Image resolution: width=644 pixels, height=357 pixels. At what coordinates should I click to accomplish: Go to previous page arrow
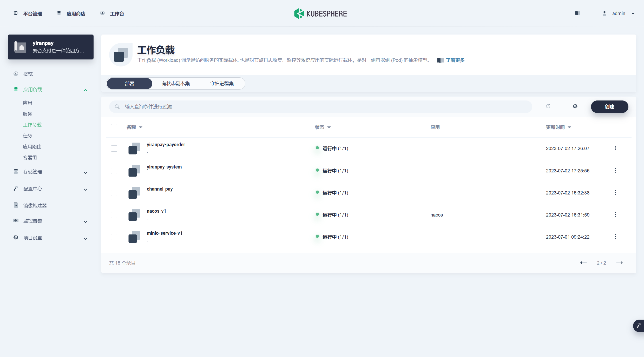coord(583,263)
